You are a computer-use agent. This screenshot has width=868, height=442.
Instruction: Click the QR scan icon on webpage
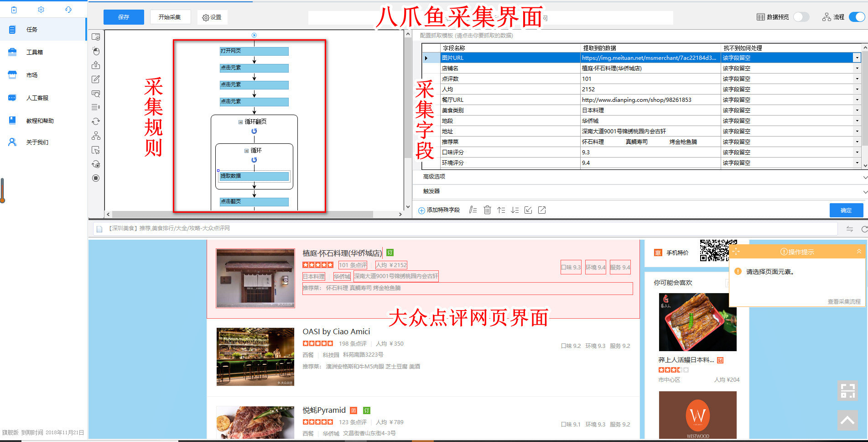[x=847, y=390]
